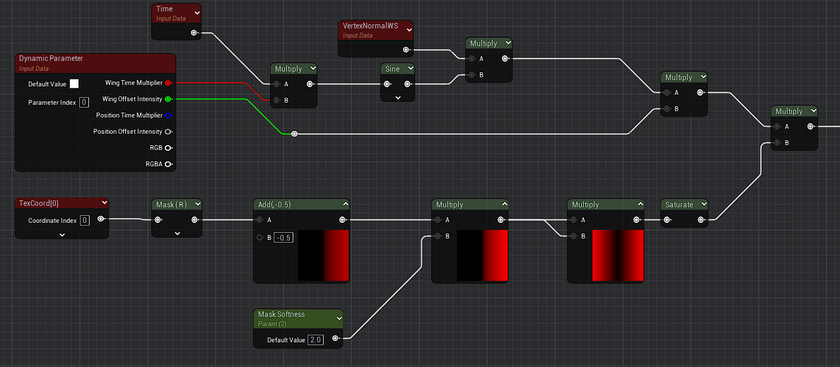Click the TexCoord[0] output pin
Screen dimensions: 840x367
tap(101, 219)
